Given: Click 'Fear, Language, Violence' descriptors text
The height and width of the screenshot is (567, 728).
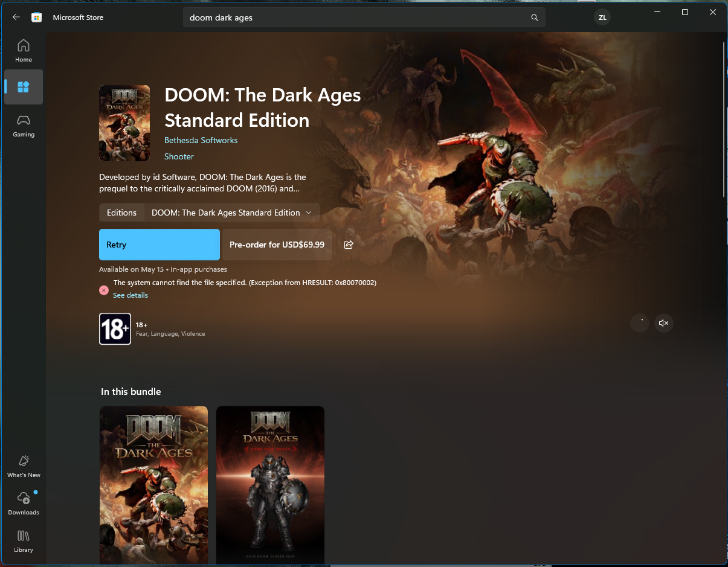Looking at the screenshot, I should pos(170,334).
